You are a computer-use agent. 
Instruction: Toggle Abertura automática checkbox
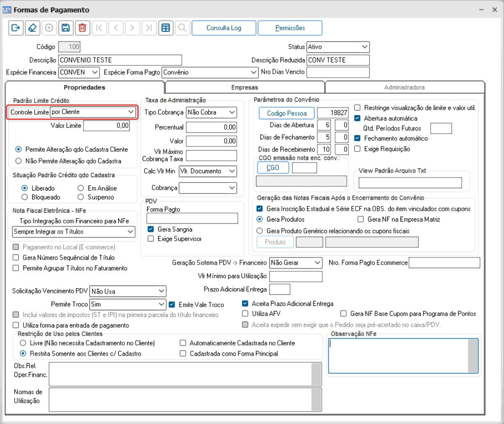[357, 118]
